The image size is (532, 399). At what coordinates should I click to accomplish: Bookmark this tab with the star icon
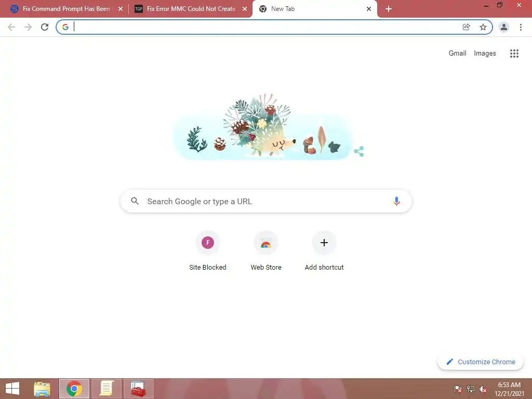click(483, 27)
